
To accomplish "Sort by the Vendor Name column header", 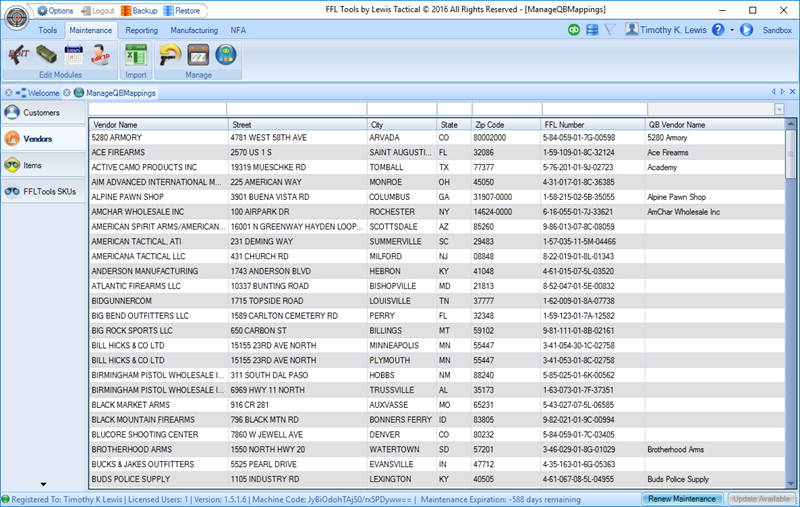I will pos(158,124).
